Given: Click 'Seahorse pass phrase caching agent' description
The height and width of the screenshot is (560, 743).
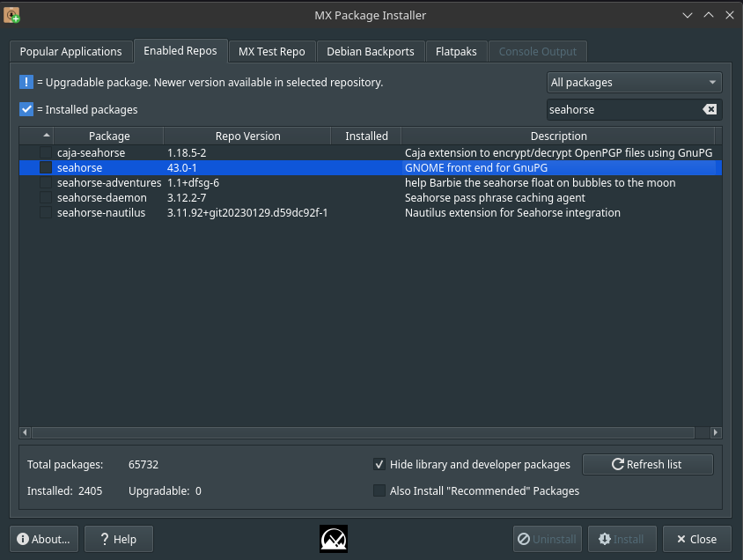Looking at the screenshot, I should point(495,197).
